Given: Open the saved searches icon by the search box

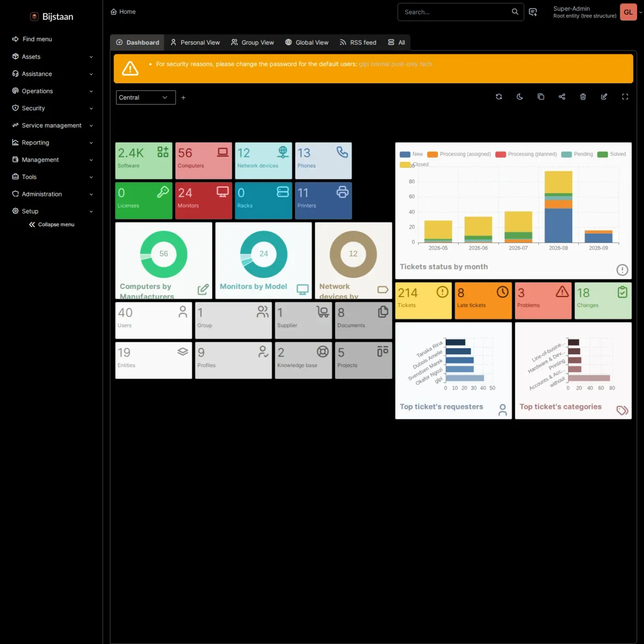Looking at the screenshot, I should tap(533, 12).
